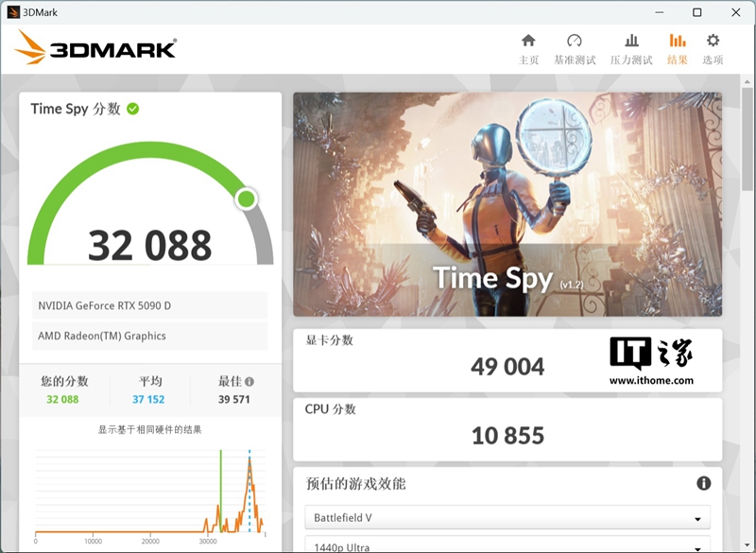Click the 平均 score value 37 152

click(150, 400)
